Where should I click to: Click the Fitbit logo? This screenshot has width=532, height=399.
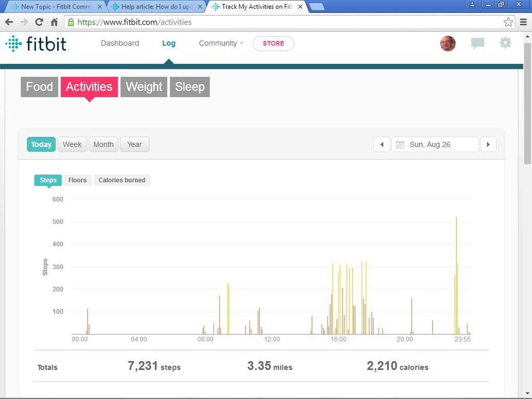37,44
